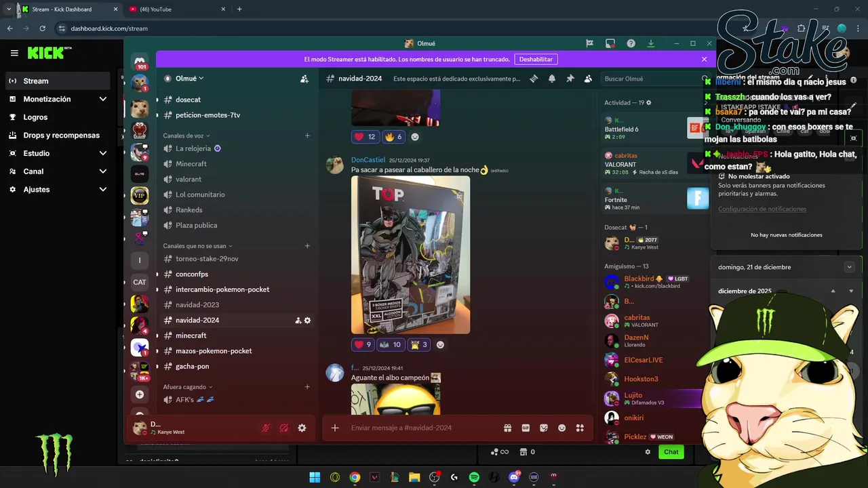The image size is (868, 488).
Task: Collapse Canales que no se usan category
Action: click(197, 246)
